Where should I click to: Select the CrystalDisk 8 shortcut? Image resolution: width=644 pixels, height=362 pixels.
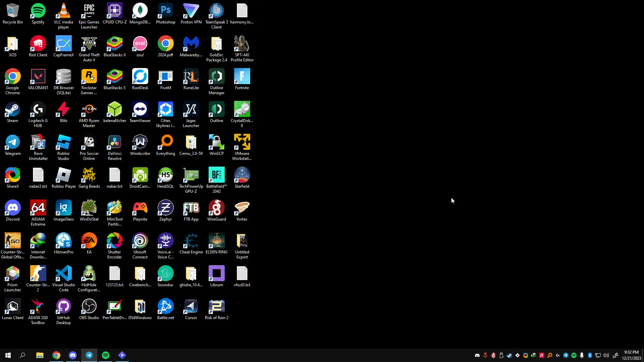(x=242, y=115)
